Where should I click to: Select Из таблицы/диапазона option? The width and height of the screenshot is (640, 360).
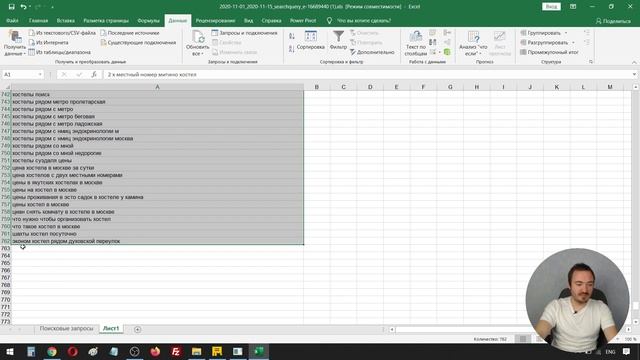click(60, 52)
